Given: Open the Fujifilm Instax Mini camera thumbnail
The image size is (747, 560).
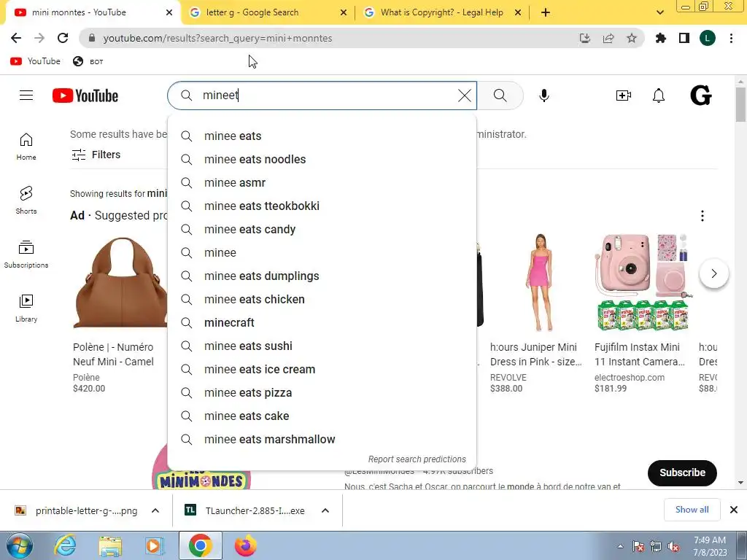Looking at the screenshot, I should 642,283.
